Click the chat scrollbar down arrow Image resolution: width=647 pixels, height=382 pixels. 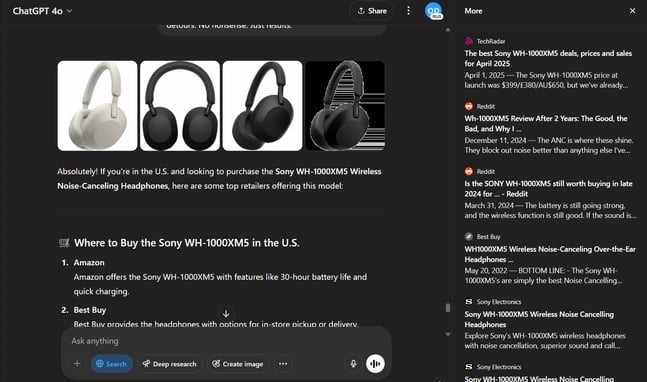448,334
